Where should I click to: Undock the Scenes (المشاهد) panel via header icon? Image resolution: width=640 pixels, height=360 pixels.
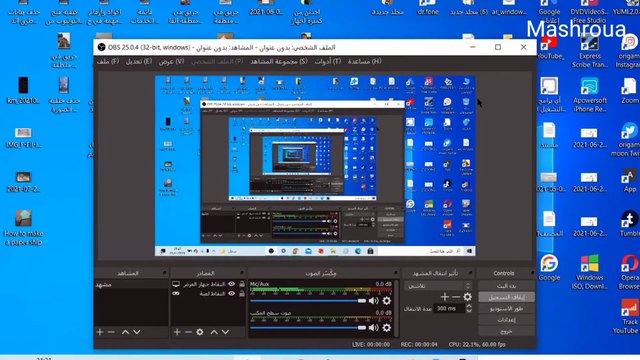point(164,273)
